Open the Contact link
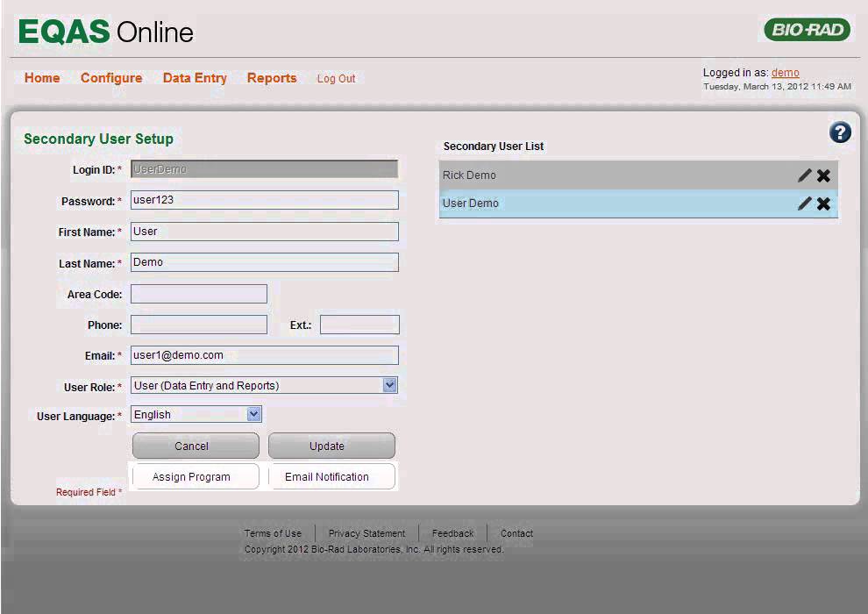868x614 pixels. 517,533
